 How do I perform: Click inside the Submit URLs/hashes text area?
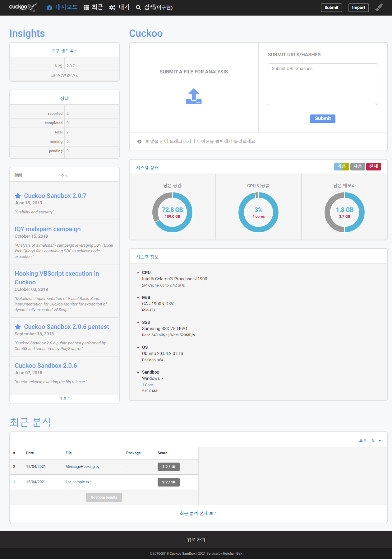click(323, 84)
